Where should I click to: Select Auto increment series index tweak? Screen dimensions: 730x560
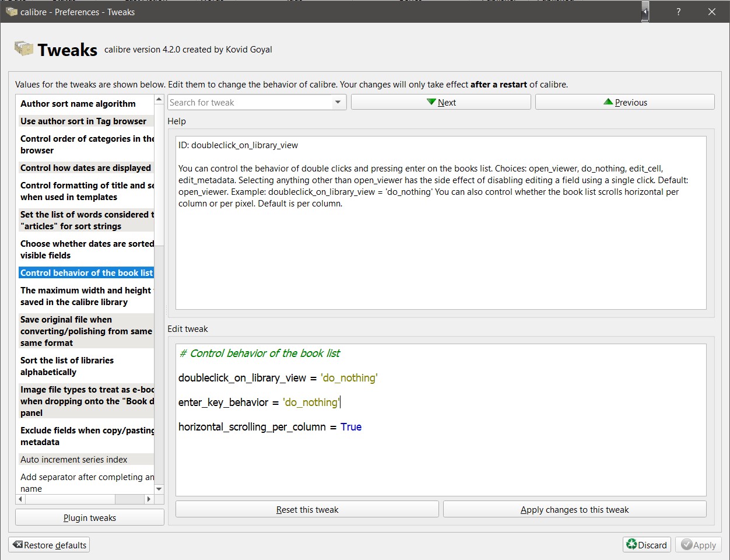pyautogui.click(x=86, y=460)
